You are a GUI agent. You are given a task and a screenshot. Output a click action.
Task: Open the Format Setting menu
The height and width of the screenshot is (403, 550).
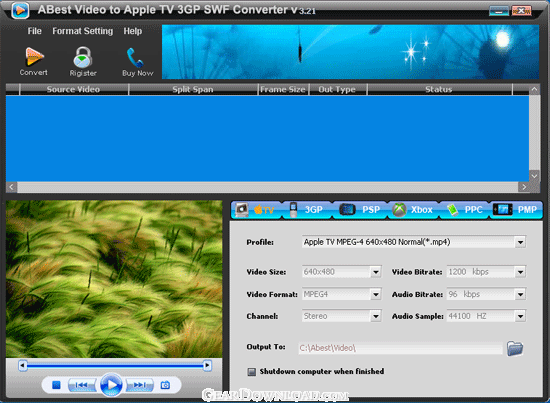[83, 31]
